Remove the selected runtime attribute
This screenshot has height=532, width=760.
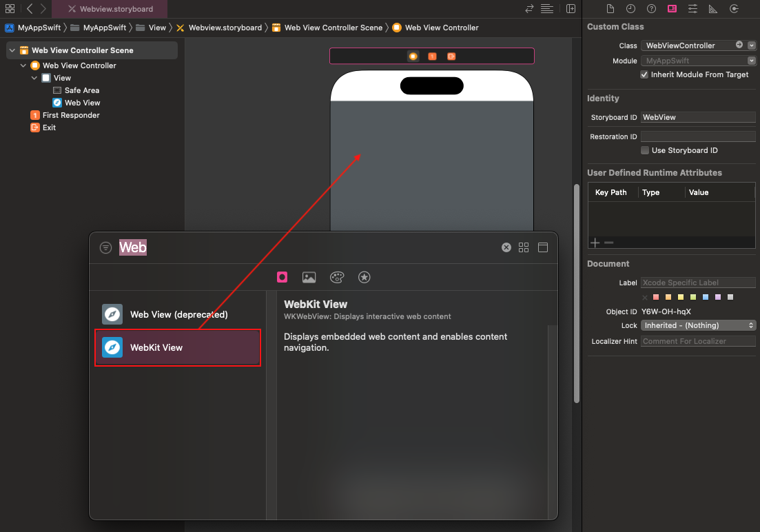point(609,243)
